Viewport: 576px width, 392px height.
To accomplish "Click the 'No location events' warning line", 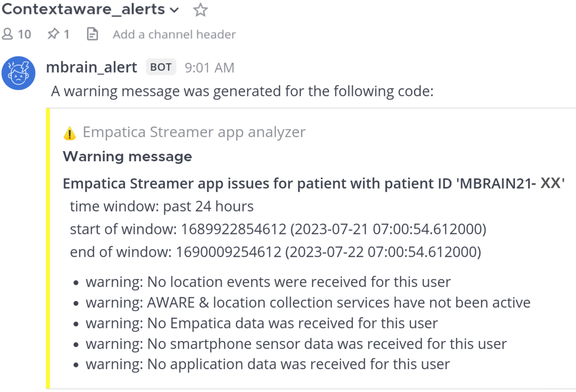I will click(x=268, y=282).
